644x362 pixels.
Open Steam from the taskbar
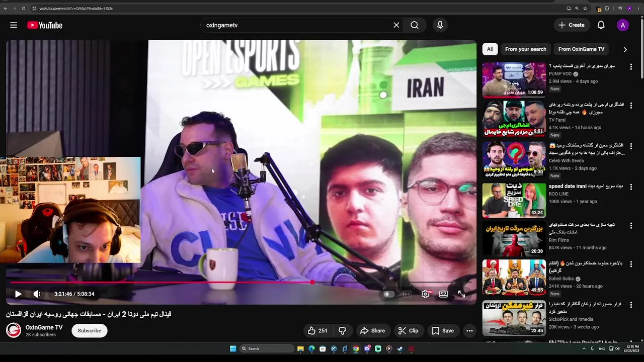[x=400, y=348]
